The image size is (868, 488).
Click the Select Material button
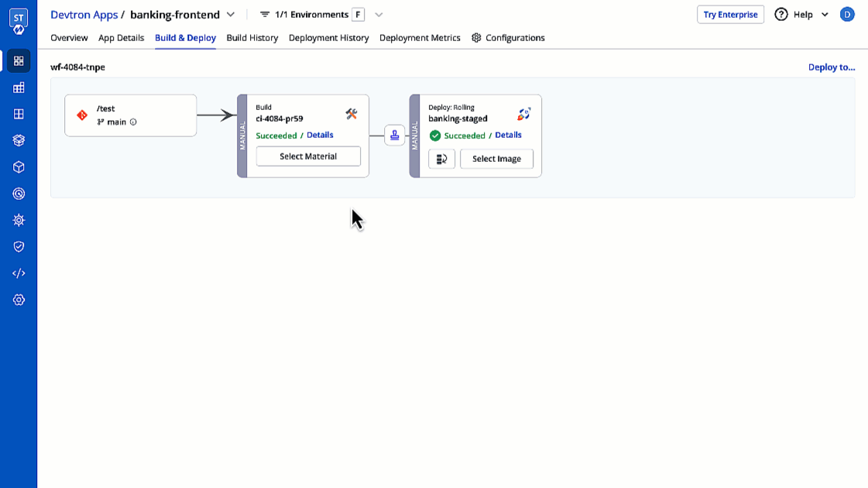[308, 156]
